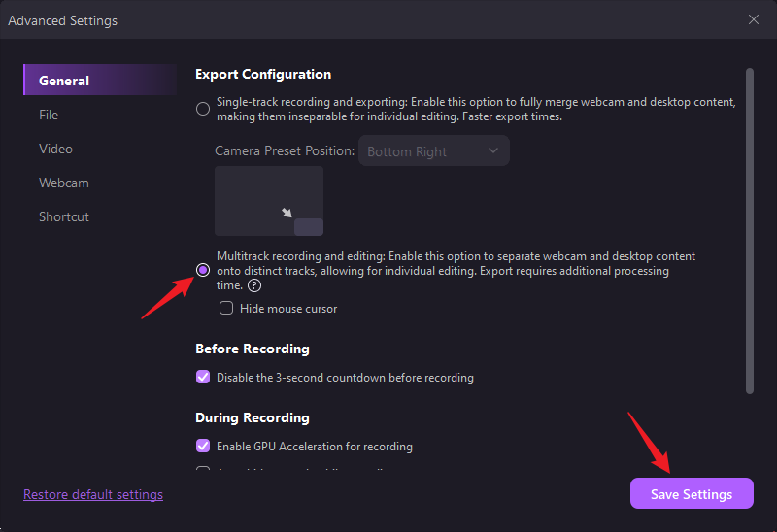Uncheck Disable the 3-second countdown checkbox
The image size is (777, 532).
click(x=203, y=377)
